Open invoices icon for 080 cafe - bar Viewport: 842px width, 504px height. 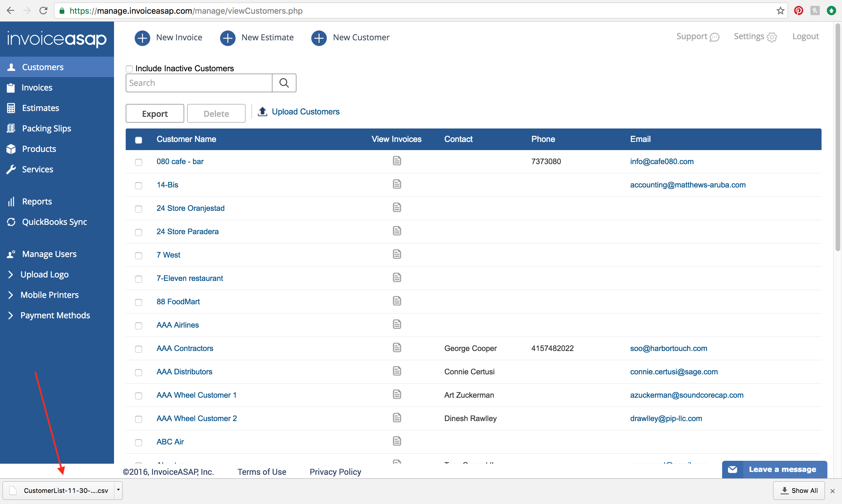tap(397, 161)
